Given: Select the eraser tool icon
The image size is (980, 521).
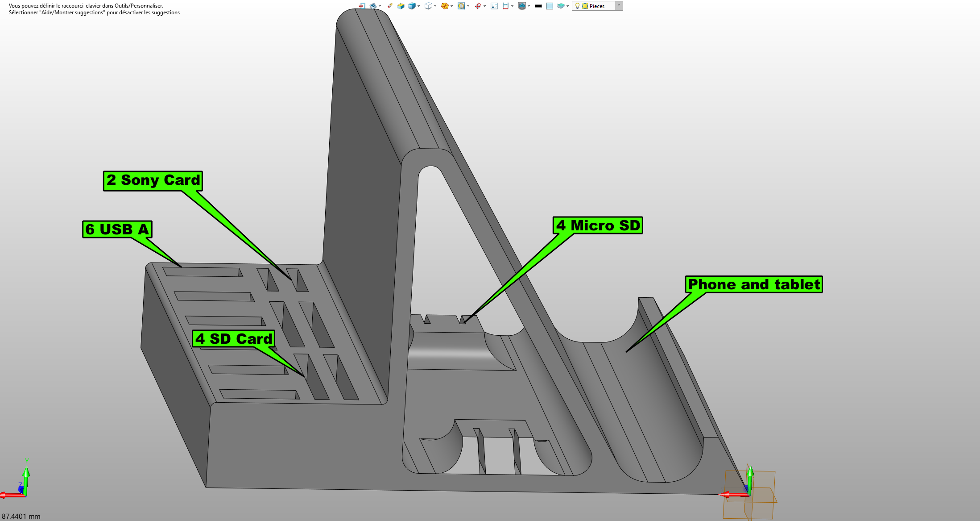Looking at the screenshot, I should [390, 6].
